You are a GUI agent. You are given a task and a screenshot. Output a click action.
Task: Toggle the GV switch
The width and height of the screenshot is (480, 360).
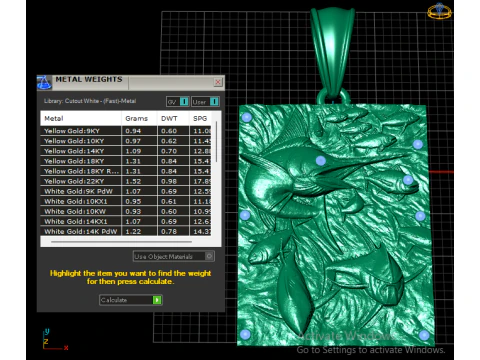(x=178, y=101)
